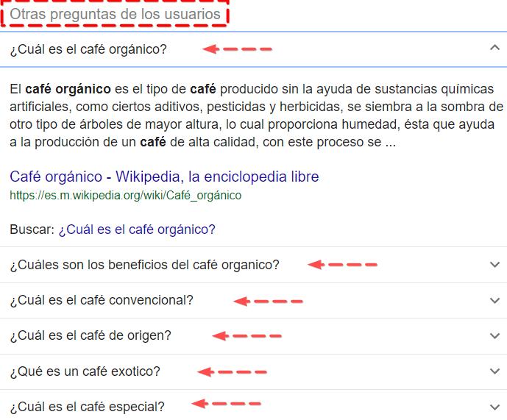Viewport: 507px width, 420px height.
Task: Click red arrow beside the café especial question
Action: tap(226, 403)
